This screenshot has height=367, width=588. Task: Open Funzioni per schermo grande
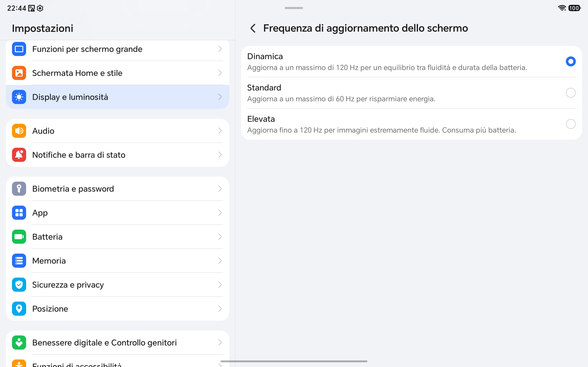tap(117, 49)
